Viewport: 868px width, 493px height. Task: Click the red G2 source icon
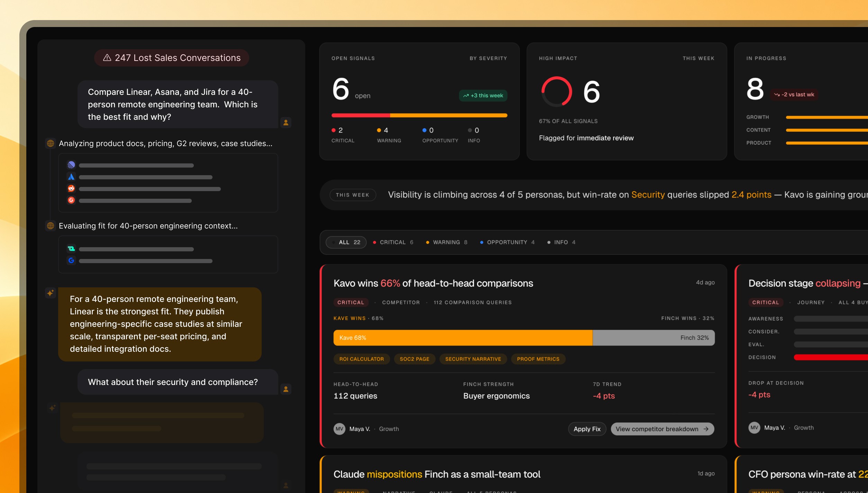pos(71,200)
